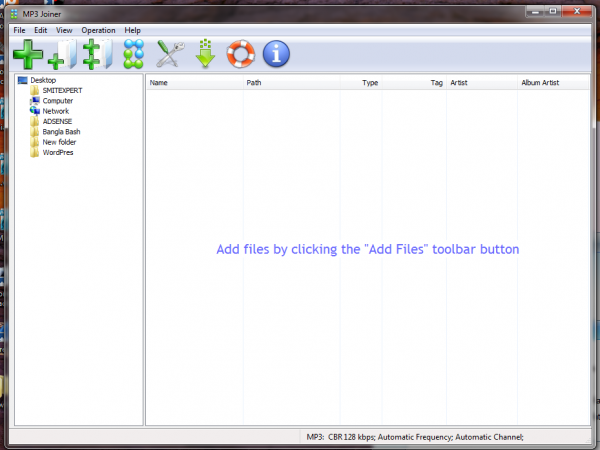Sort by the Artist column header
This screenshot has height=450, width=600.
coord(482,83)
